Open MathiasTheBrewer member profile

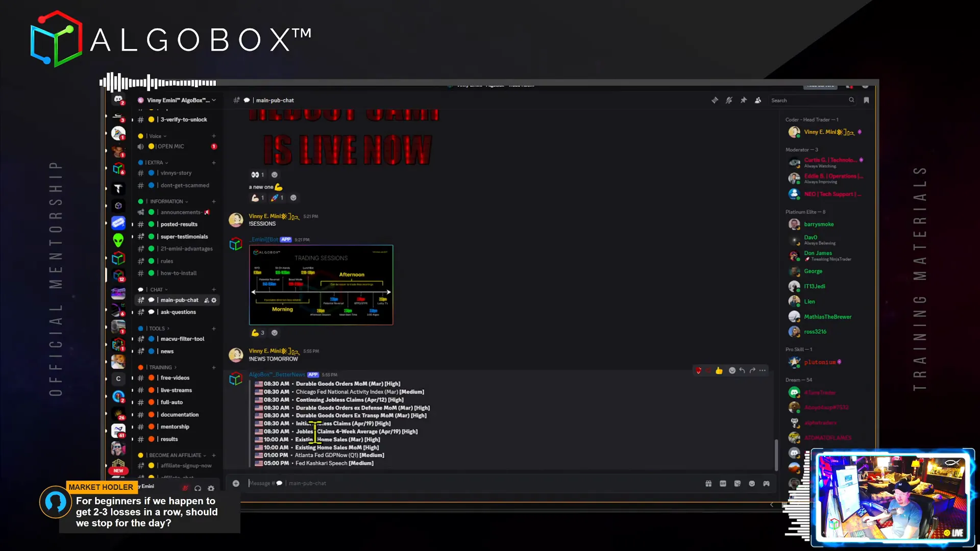827,317
